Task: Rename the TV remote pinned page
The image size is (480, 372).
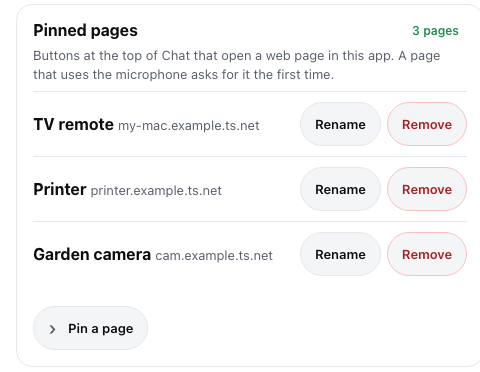Action: click(x=340, y=124)
